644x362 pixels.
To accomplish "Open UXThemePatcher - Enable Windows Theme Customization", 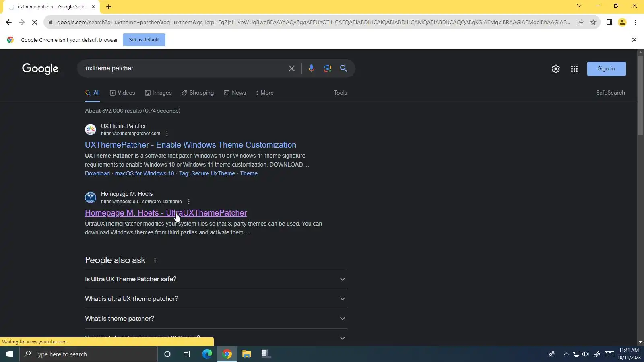I will tap(190, 145).
